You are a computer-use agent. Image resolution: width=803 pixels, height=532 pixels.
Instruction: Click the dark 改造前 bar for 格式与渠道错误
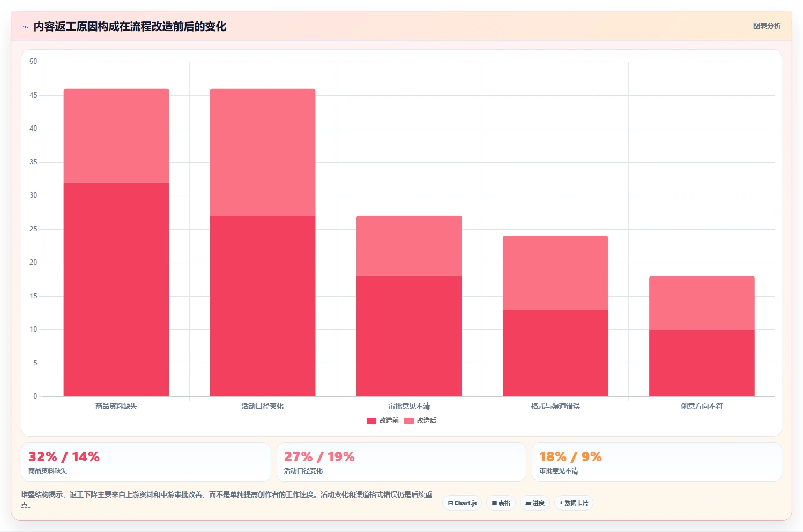pos(555,353)
